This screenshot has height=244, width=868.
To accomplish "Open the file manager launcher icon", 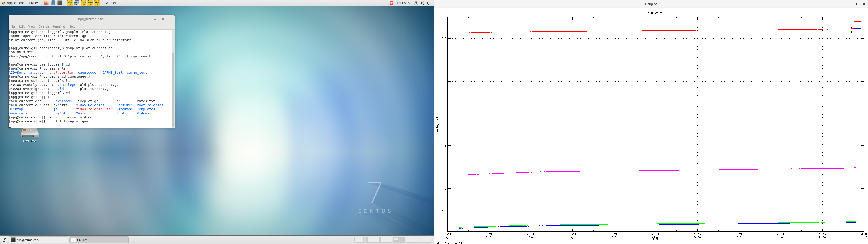I will click(53, 3).
